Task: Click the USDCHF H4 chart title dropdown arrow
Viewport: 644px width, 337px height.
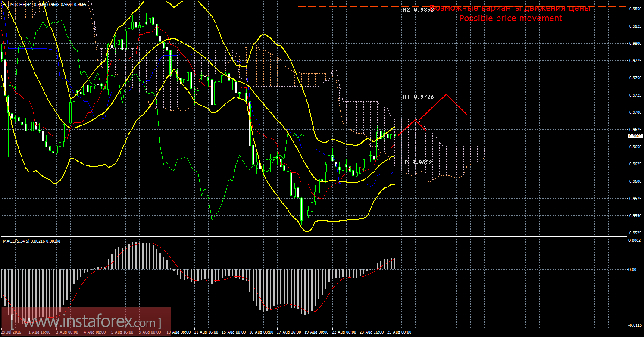Action: point(4,4)
